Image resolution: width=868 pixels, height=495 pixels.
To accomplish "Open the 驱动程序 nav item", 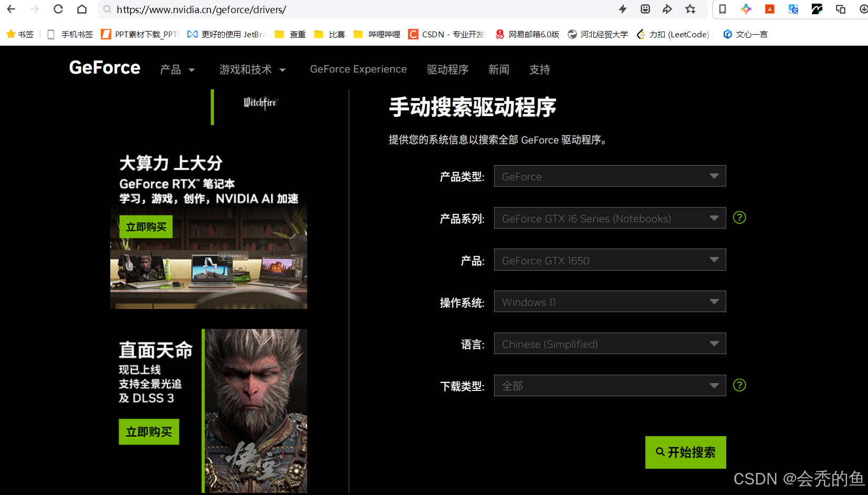I will tap(447, 69).
